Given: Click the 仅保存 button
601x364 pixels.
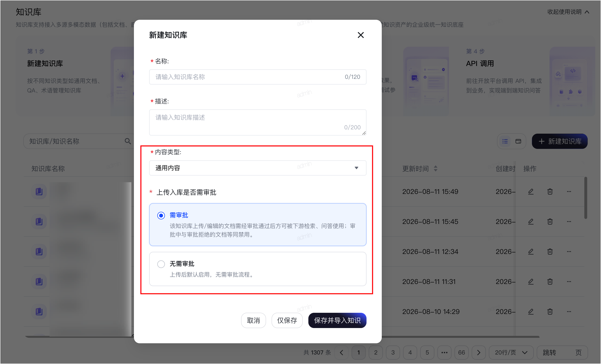Looking at the screenshot, I should point(287,320).
